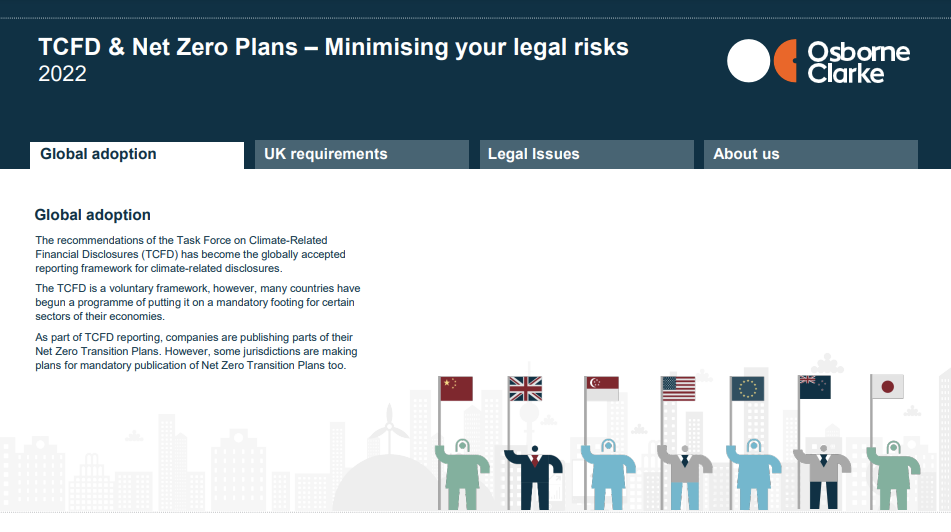The height and width of the screenshot is (532, 951).
Task: Select the About us tab
Action: point(811,155)
